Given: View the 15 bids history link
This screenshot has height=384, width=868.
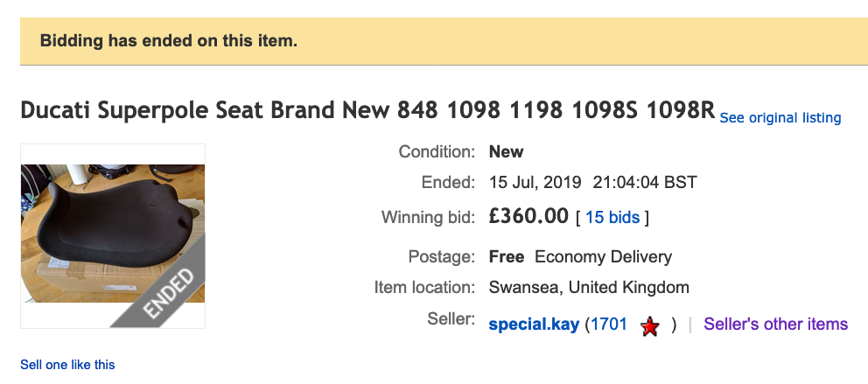Looking at the screenshot, I should pyautogui.click(x=612, y=218).
